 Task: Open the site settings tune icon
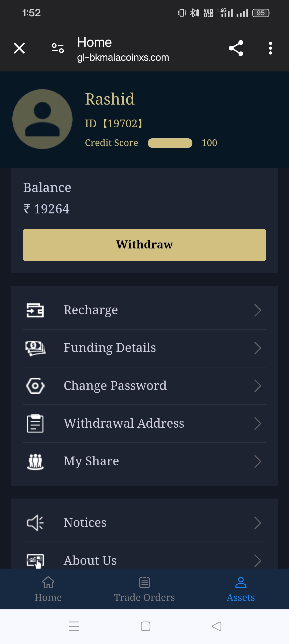pos(58,48)
